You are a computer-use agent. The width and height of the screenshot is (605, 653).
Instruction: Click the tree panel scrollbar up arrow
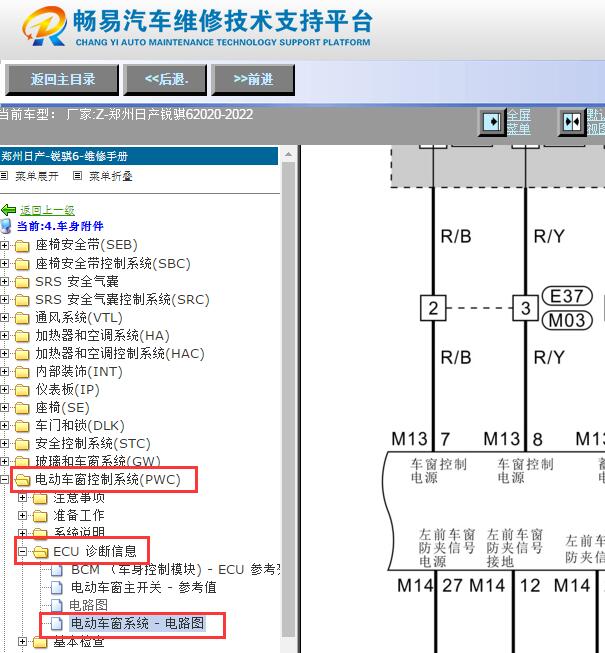[x=288, y=155]
